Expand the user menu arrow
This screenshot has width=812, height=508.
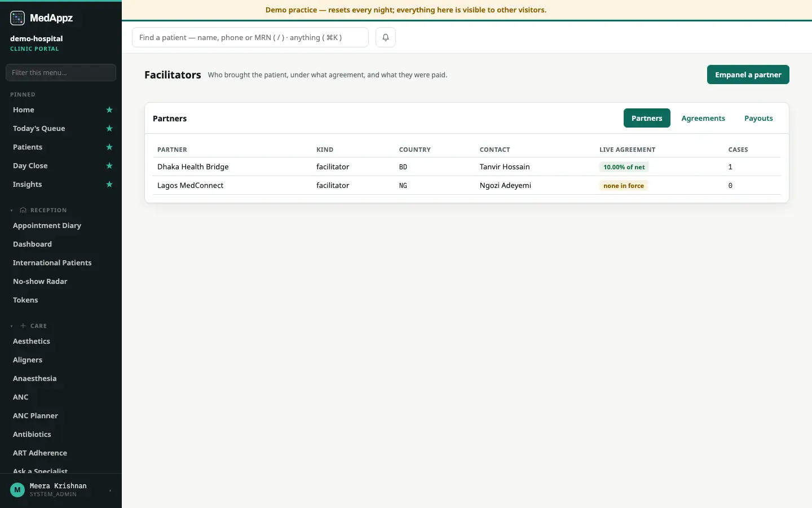[x=111, y=491]
